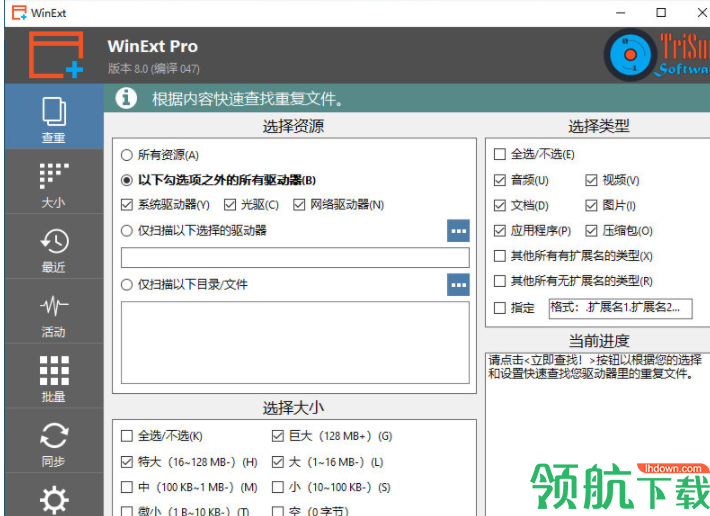
Task: Uncheck the 特大 (16~128 MB-) (H) size
Action: [x=127, y=462]
